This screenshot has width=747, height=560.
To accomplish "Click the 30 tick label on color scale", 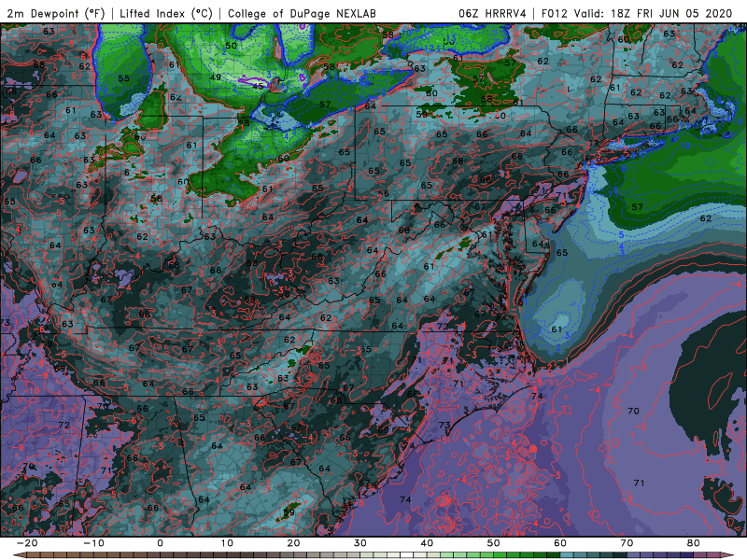I will click(360, 543).
